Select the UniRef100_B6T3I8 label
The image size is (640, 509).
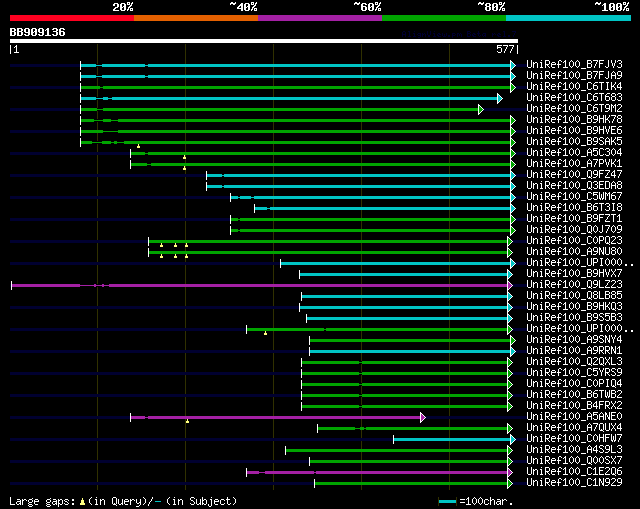coord(574,208)
